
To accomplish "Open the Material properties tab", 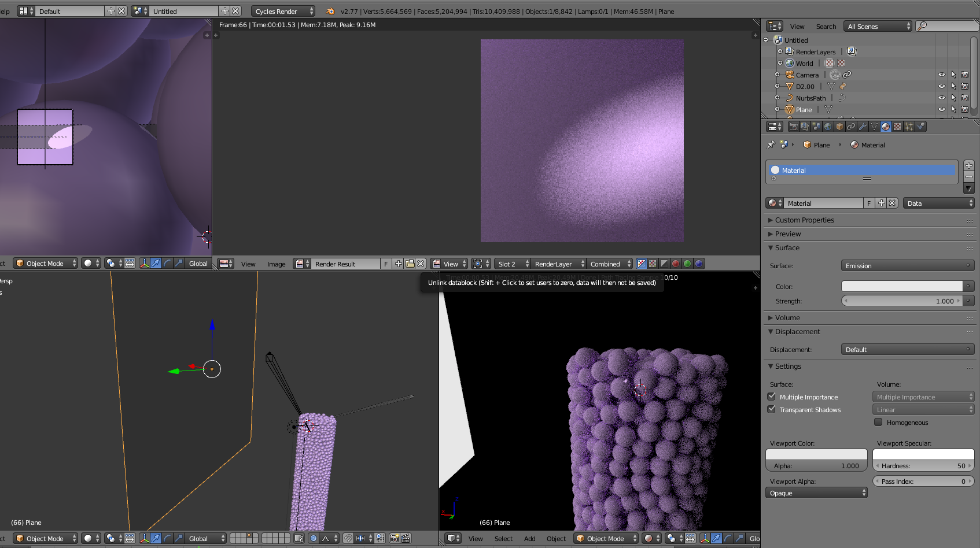I will click(x=886, y=127).
